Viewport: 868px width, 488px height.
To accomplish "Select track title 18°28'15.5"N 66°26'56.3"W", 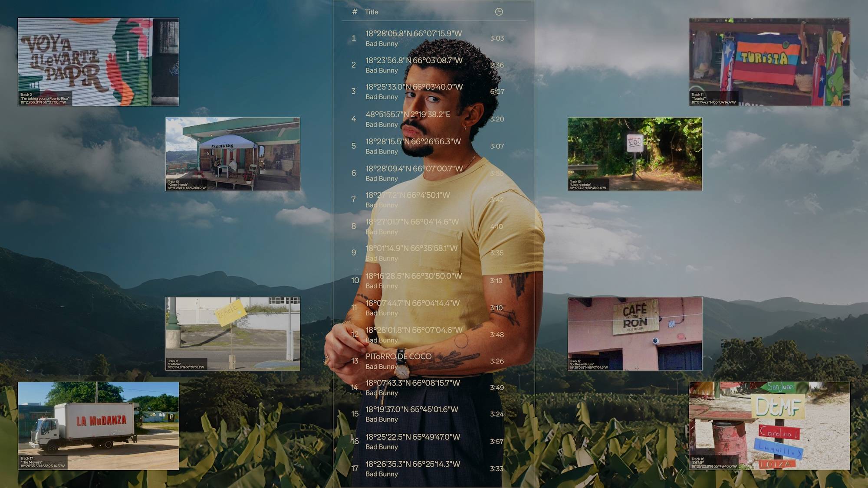I will click(413, 141).
